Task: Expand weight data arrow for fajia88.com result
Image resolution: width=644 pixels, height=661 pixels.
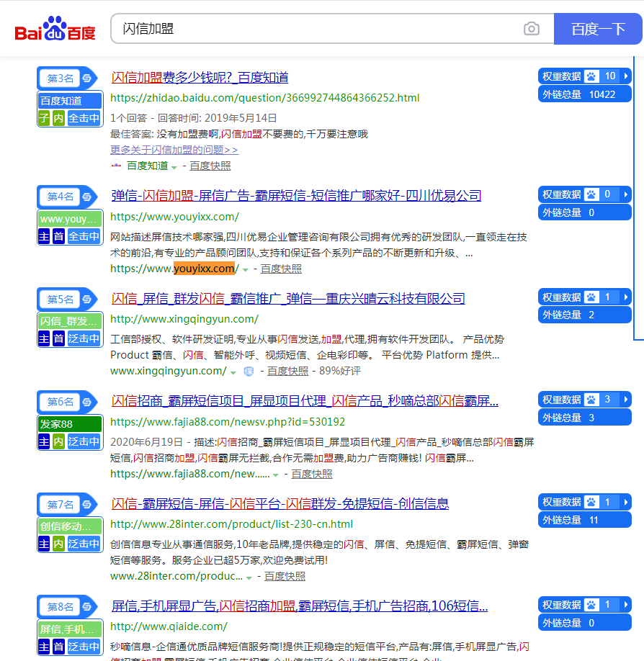Action: click(x=626, y=399)
